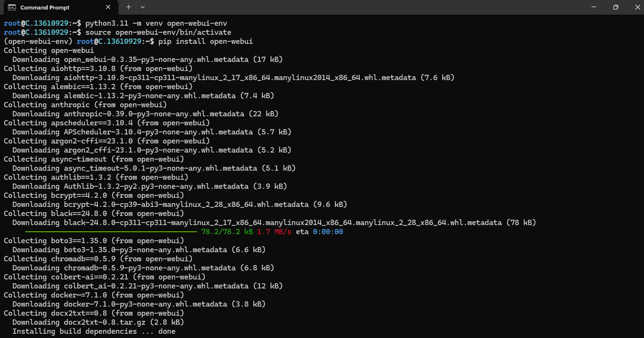Close the Command Prompt tab
The width and height of the screenshot is (644, 338).
[108, 7]
